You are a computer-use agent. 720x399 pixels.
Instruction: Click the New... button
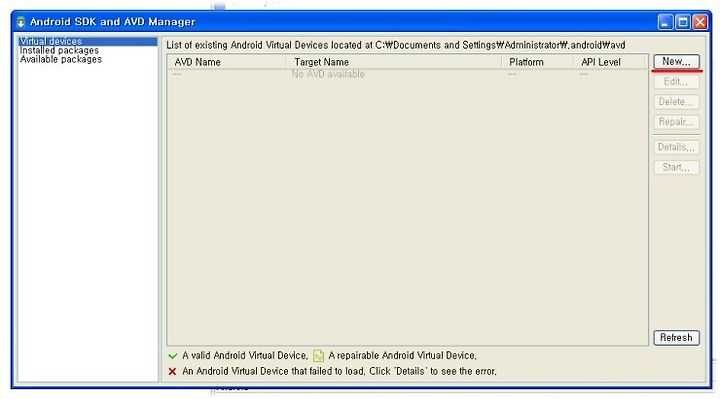coord(676,62)
